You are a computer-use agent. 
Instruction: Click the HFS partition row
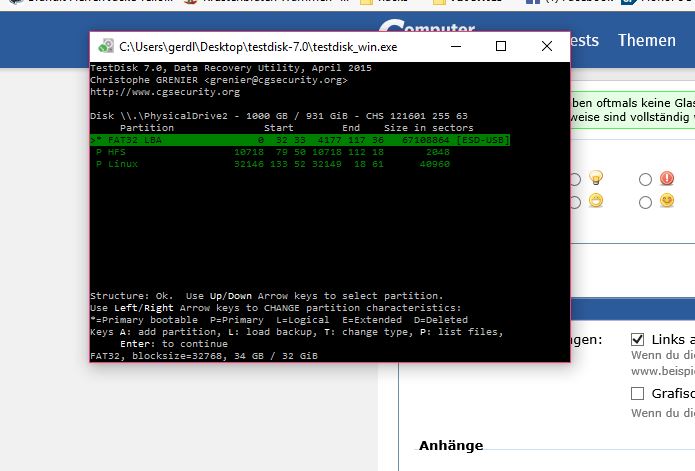pyautogui.click(x=273, y=152)
